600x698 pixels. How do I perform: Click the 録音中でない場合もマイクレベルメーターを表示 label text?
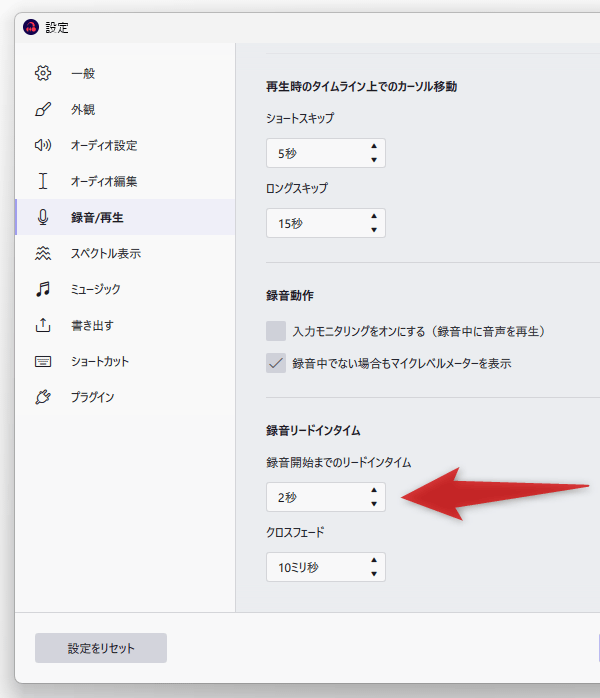click(402, 363)
